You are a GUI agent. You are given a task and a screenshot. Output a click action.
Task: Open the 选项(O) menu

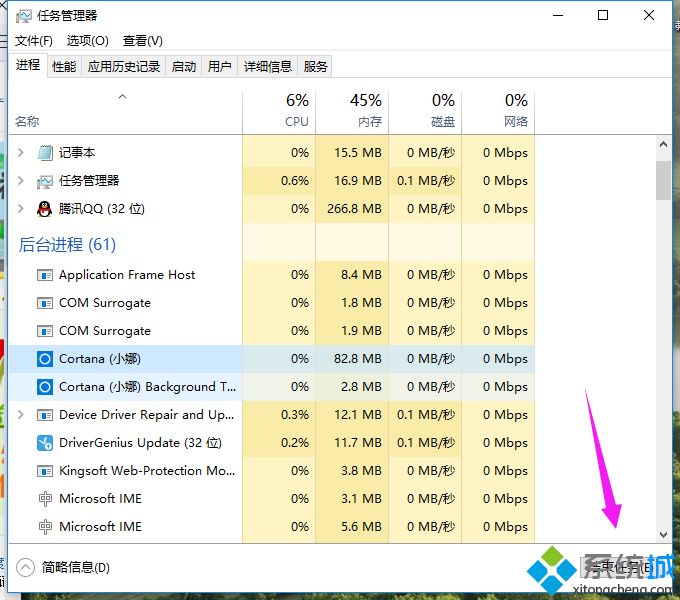[x=88, y=41]
